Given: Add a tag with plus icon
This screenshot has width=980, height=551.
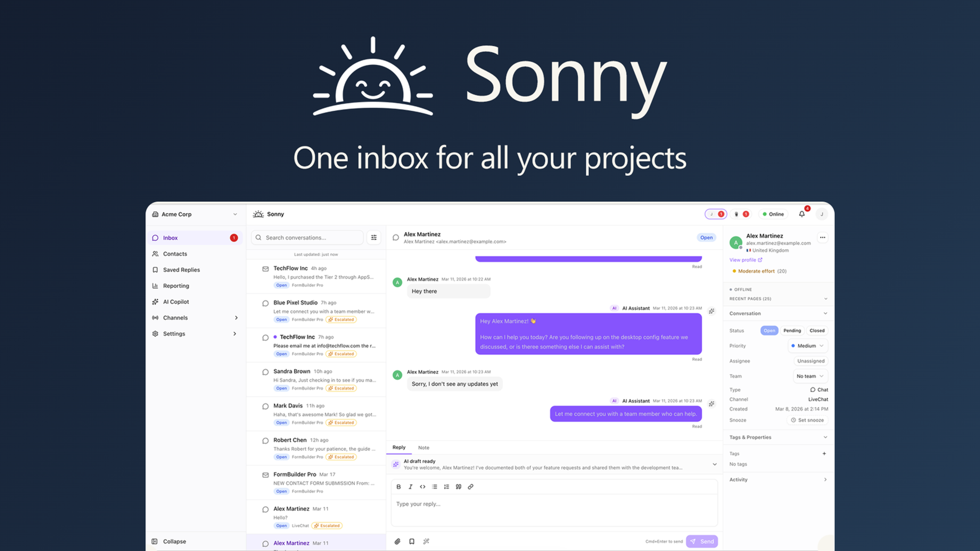Looking at the screenshot, I should (x=824, y=454).
